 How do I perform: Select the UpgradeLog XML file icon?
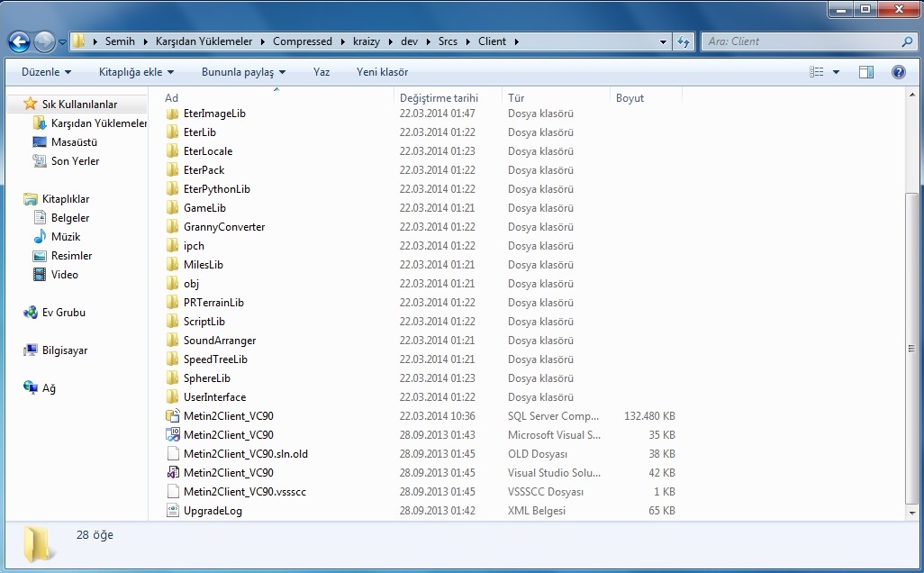click(x=172, y=510)
